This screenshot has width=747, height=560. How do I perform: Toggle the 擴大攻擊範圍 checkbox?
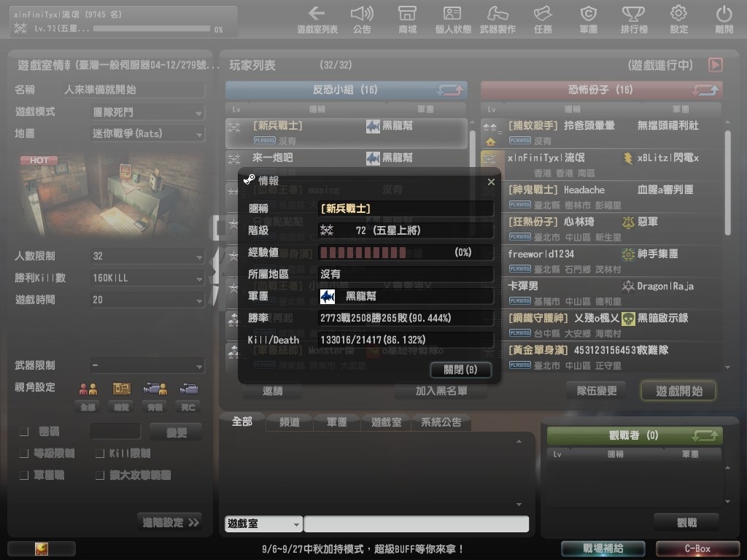tap(100, 475)
